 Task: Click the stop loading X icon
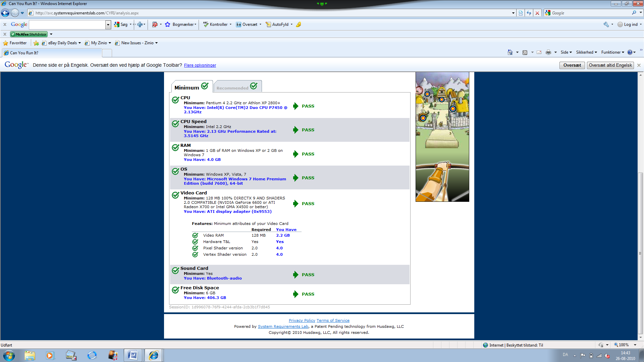point(537,13)
